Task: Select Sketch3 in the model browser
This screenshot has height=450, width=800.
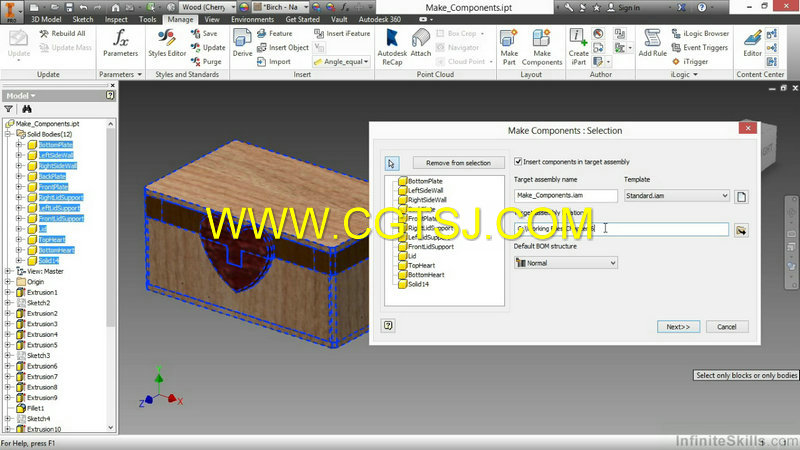Action: click(x=38, y=356)
